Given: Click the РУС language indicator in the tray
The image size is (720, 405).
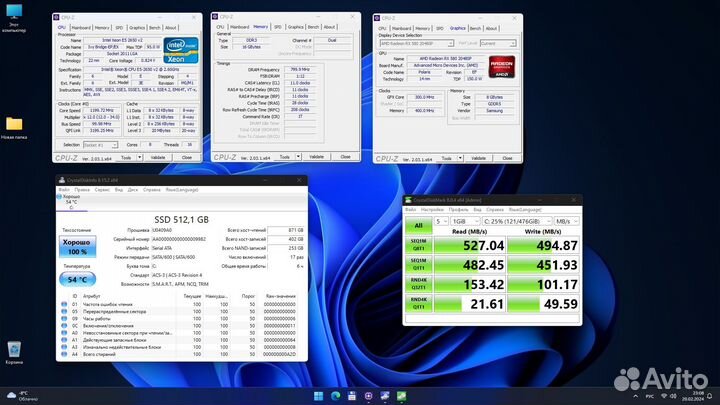Looking at the screenshot, I should [650, 396].
